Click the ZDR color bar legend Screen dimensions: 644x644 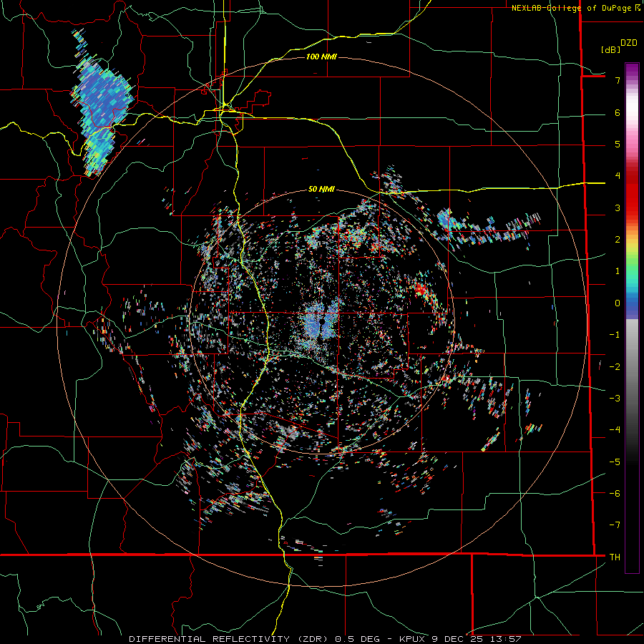coord(632,318)
